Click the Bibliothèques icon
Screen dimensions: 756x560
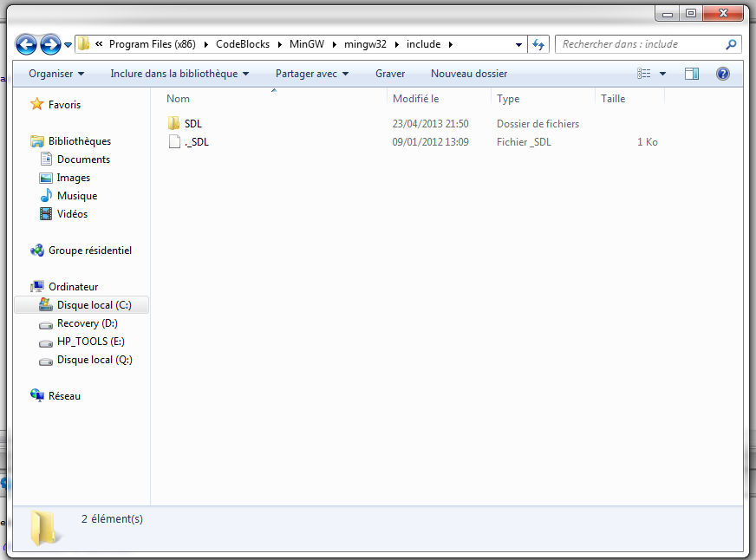tap(36, 141)
